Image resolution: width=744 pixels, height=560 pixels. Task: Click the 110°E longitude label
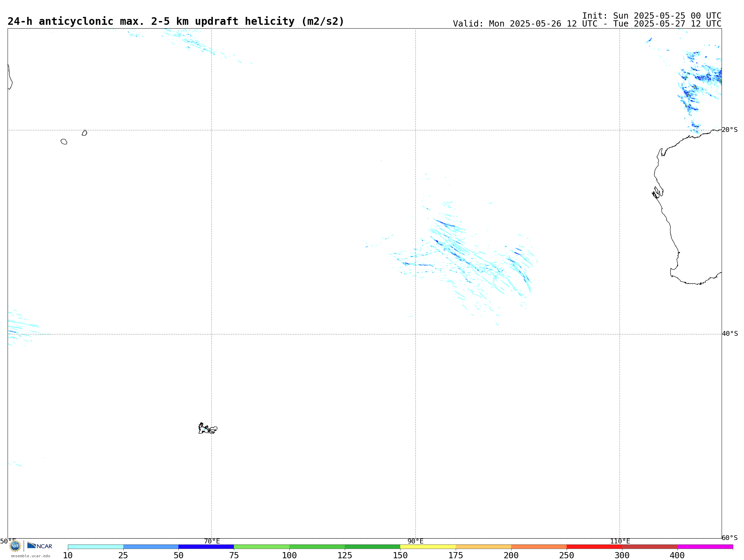(x=620, y=541)
